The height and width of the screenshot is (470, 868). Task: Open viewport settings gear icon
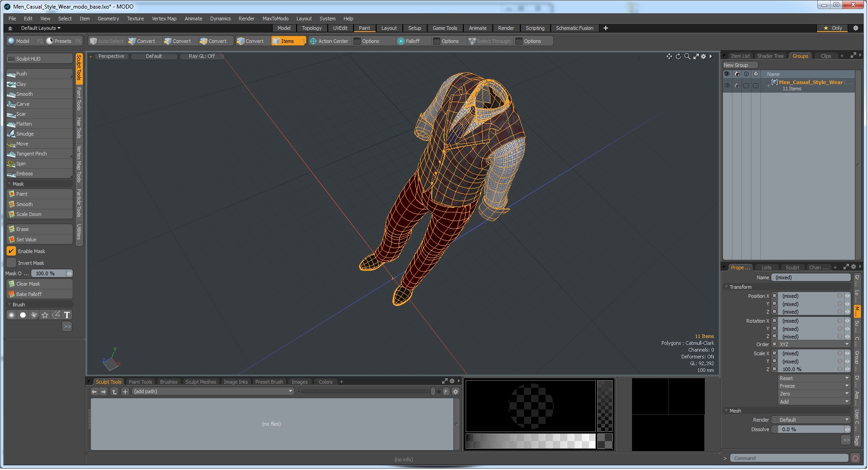coord(703,56)
